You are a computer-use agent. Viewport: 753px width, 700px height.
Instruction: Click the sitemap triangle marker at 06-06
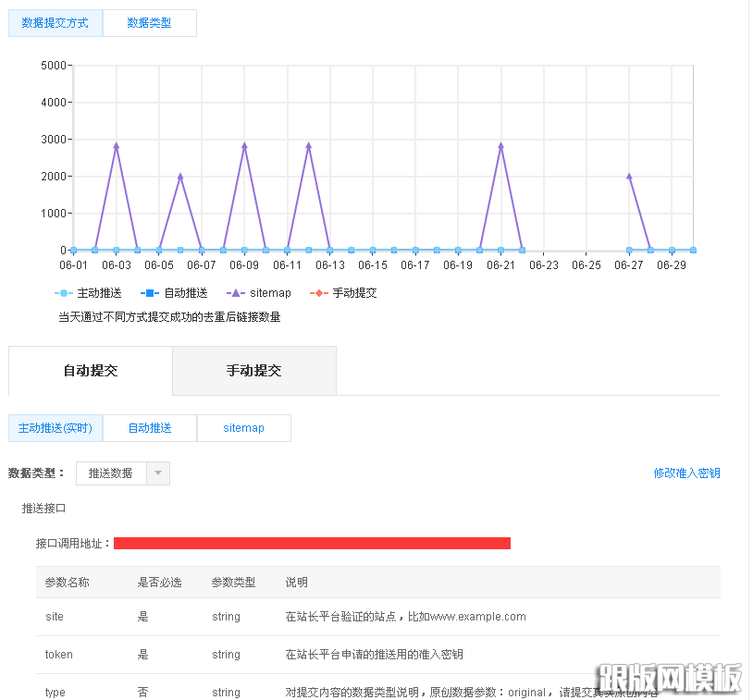[180, 176]
